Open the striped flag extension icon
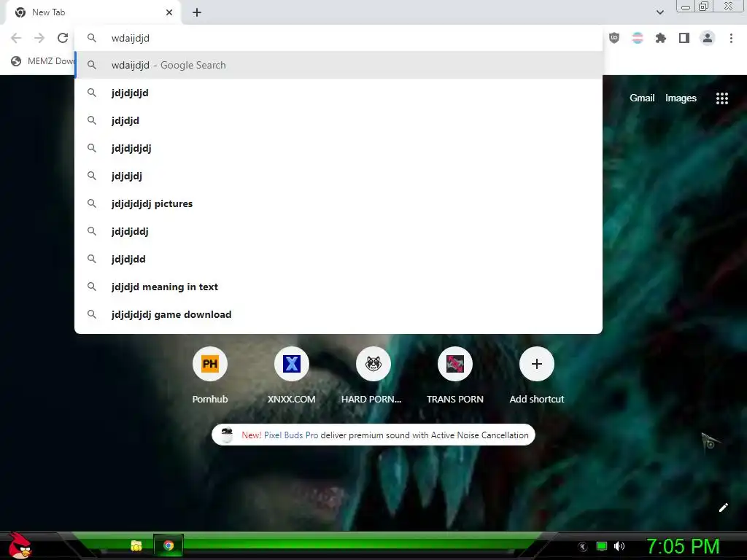Viewport: 747px width, 560px height. [638, 38]
